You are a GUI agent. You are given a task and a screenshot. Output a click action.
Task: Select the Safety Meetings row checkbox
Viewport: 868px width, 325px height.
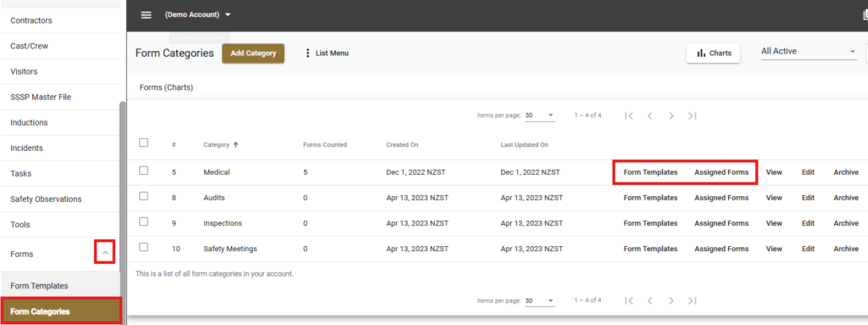click(143, 247)
